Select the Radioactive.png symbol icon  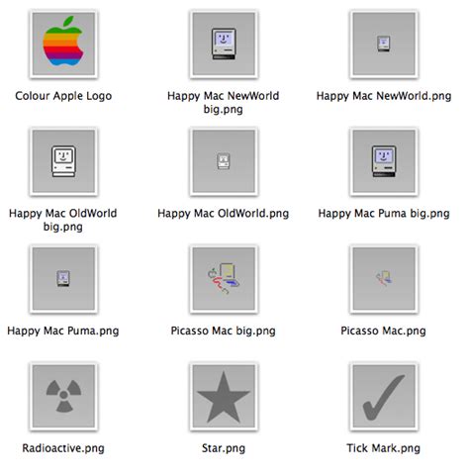point(63,396)
